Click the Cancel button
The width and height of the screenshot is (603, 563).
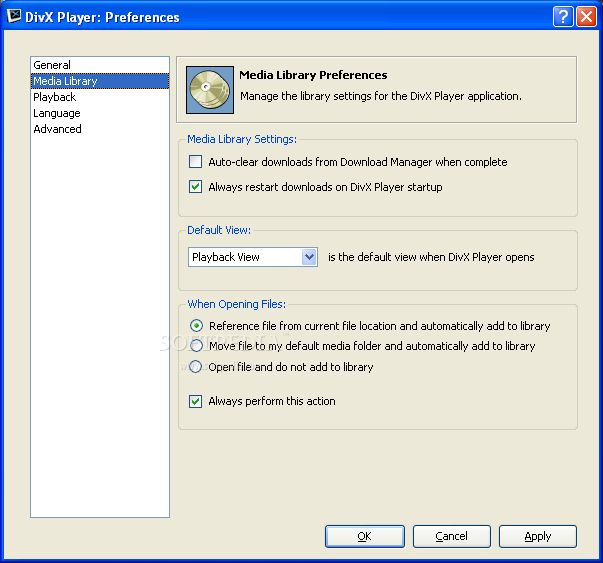click(x=451, y=536)
